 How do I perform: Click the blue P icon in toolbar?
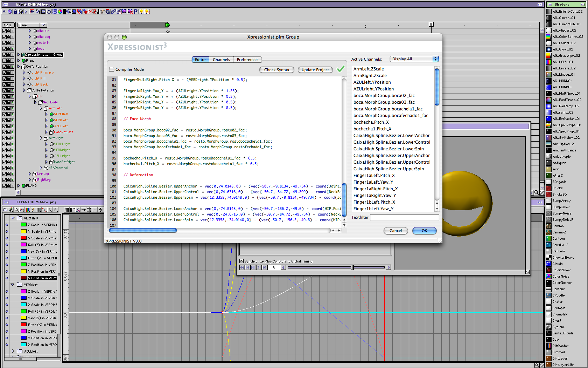point(135,12)
